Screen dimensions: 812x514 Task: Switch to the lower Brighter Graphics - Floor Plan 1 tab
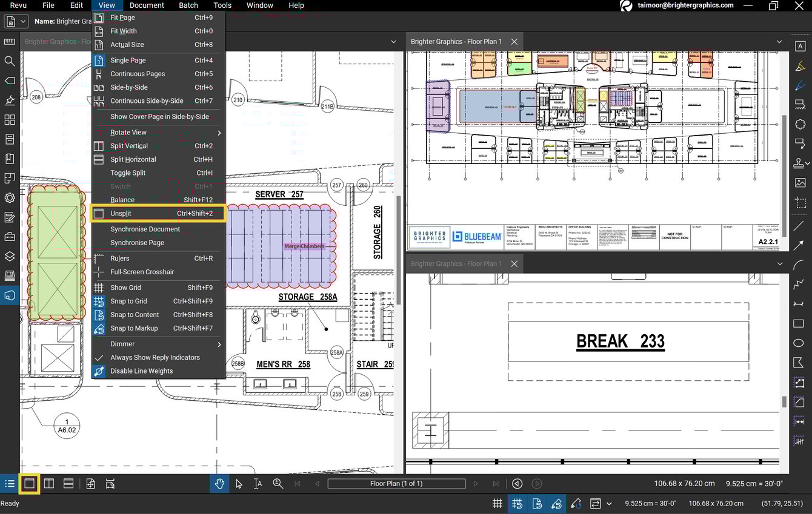(x=456, y=263)
